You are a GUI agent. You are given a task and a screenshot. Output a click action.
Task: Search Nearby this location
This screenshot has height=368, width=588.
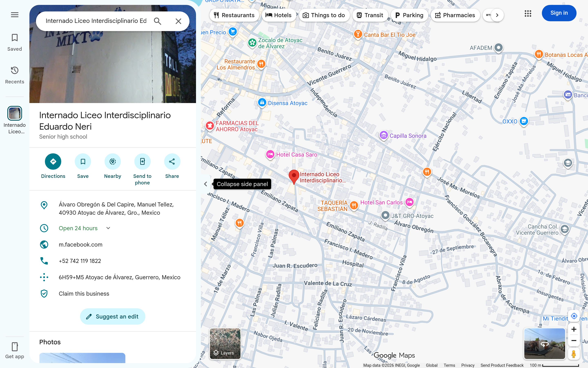coord(112,166)
